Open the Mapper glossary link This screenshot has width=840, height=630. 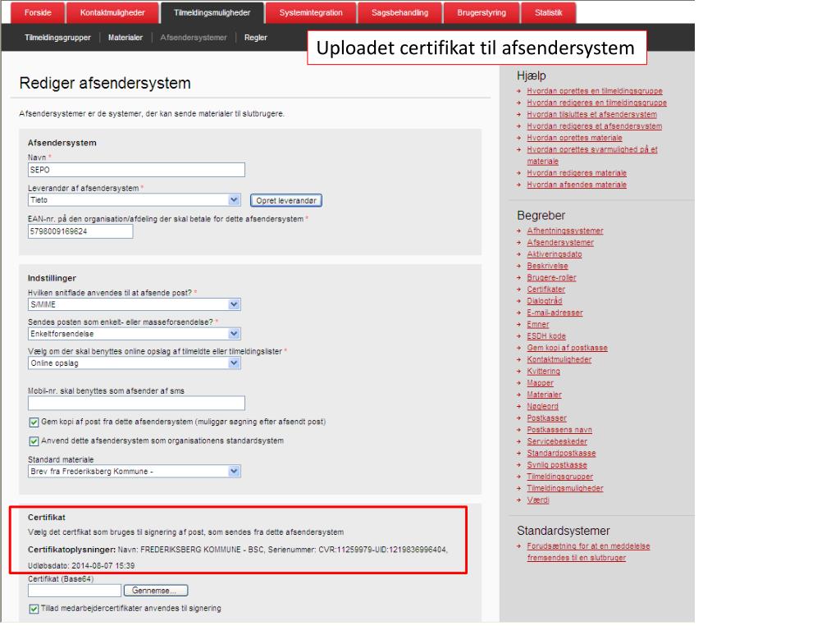click(x=540, y=384)
